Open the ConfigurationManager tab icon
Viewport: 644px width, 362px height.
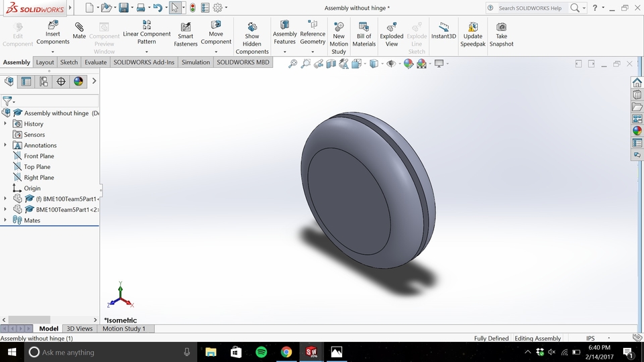44,82
